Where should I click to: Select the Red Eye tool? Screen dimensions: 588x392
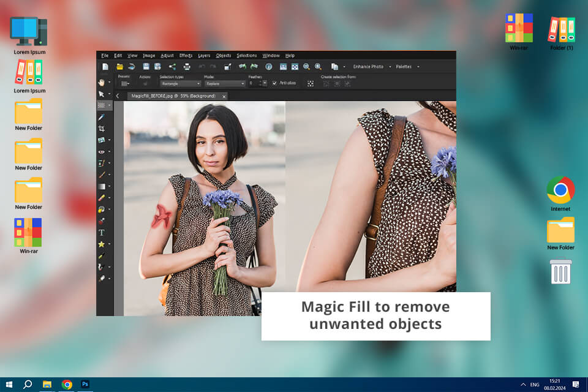pyautogui.click(x=101, y=151)
